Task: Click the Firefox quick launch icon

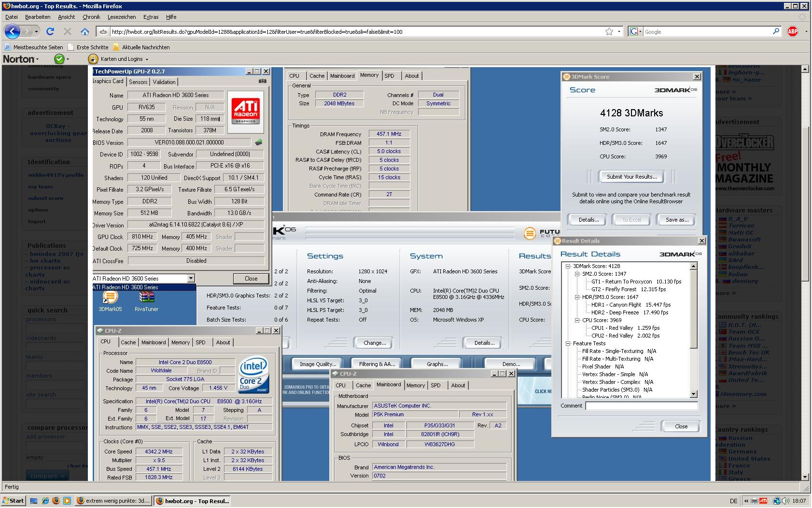Action: click(x=56, y=501)
